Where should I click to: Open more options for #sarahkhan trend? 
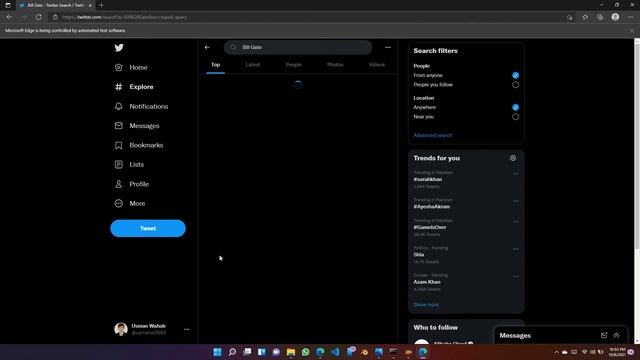[x=516, y=173]
